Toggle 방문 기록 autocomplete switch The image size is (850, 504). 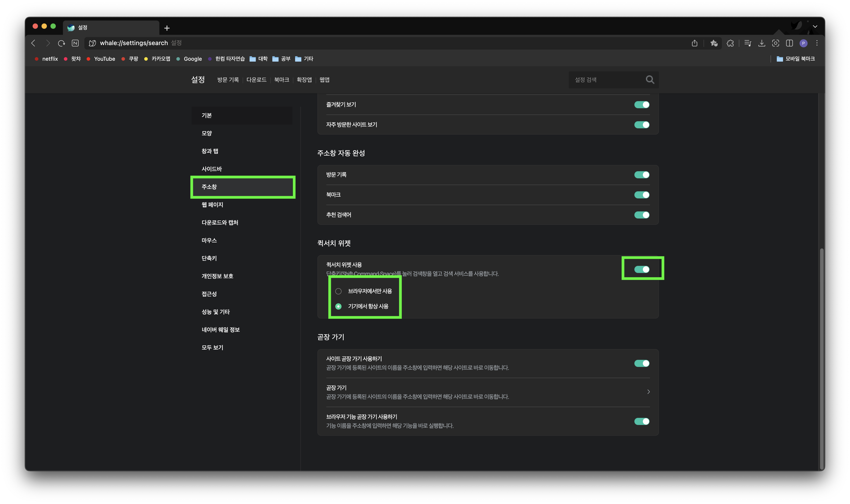(x=642, y=175)
